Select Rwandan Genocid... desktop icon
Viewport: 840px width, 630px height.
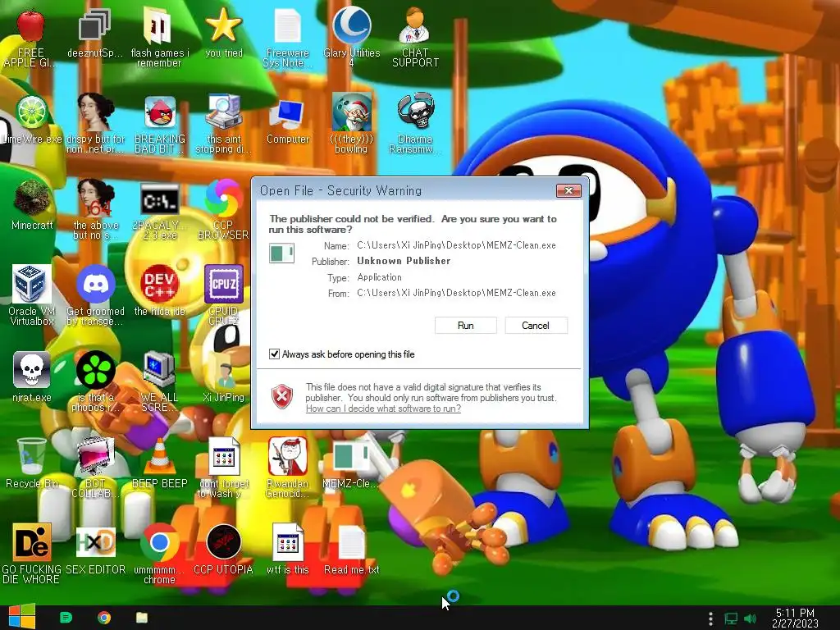tap(288, 468)
